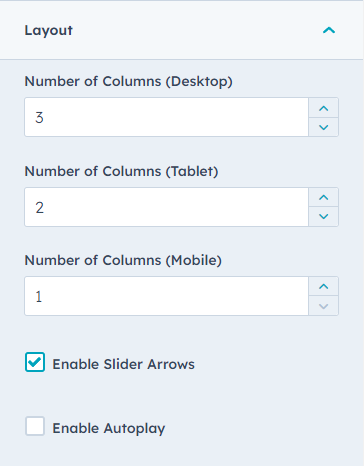Increase Tablet columns with the up arrow

323,197
